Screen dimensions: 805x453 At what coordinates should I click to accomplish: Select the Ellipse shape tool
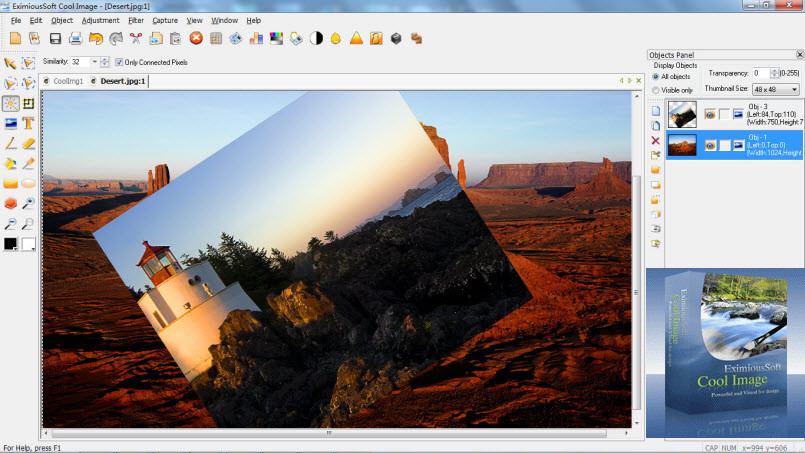click(28, 184)
